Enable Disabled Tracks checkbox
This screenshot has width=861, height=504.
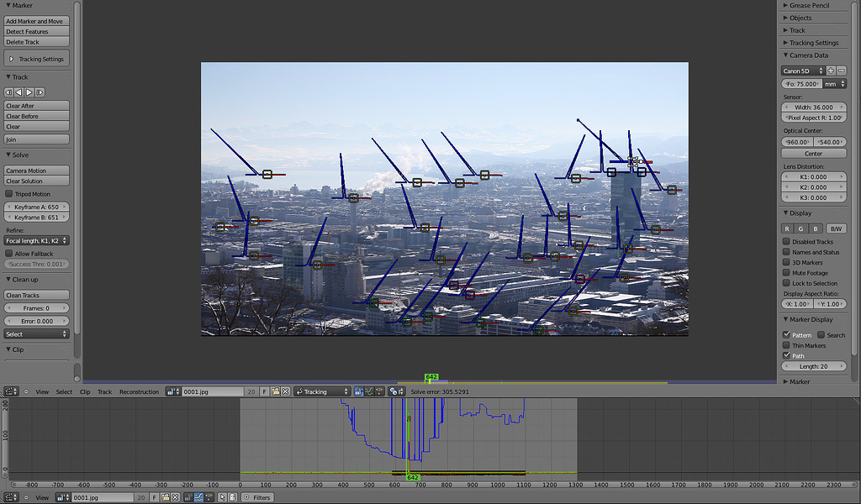(786, 241)
